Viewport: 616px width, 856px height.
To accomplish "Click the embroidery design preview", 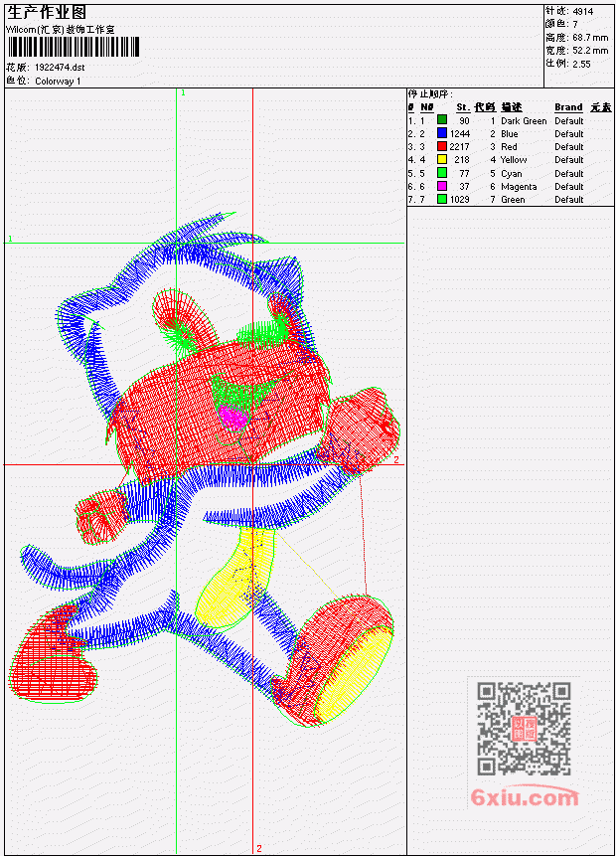I will [x=205, y=469].
